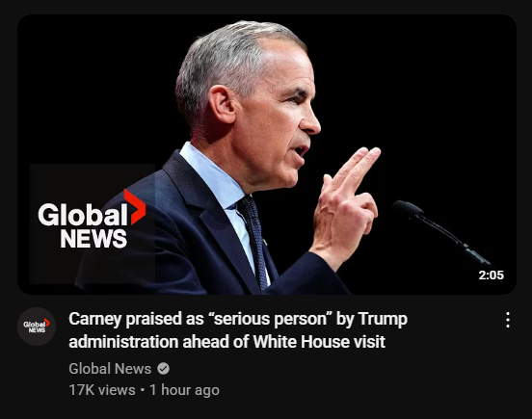The width and height of the screenshot is (532, 419).
Task: Open the three-dot video options menu
Action: pos(508,320)
